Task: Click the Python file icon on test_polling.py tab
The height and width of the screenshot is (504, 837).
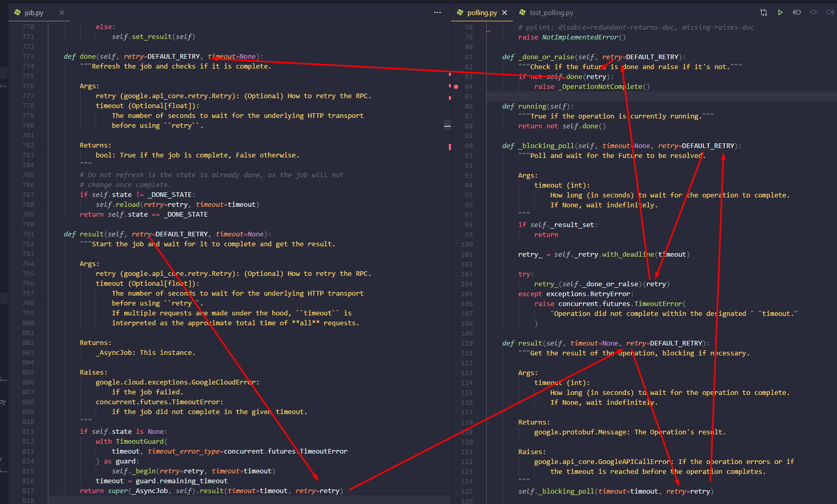Action: (523, 12)
